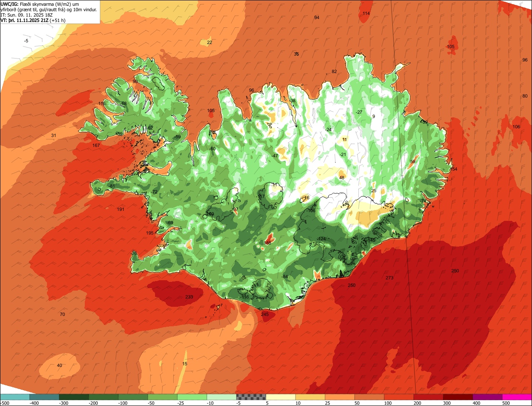532x406 pixels.
Task: Select the 94 value at the map top
Action: click(x=317, y=17)
